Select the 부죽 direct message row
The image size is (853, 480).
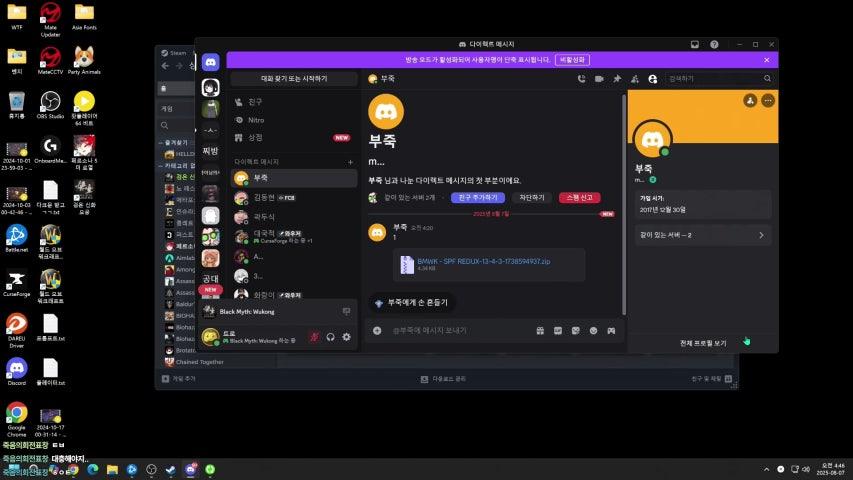294,178
